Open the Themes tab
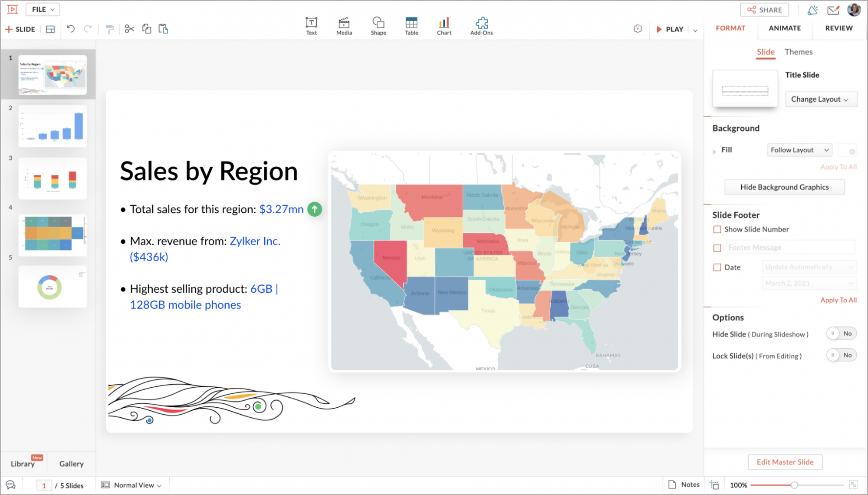 [x=798, y=52]
